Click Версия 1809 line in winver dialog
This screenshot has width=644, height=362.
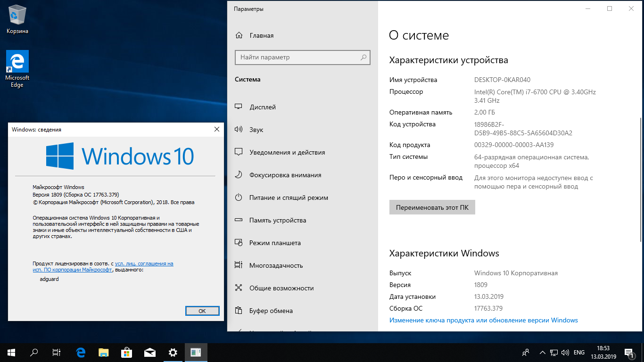coord(75,195)
